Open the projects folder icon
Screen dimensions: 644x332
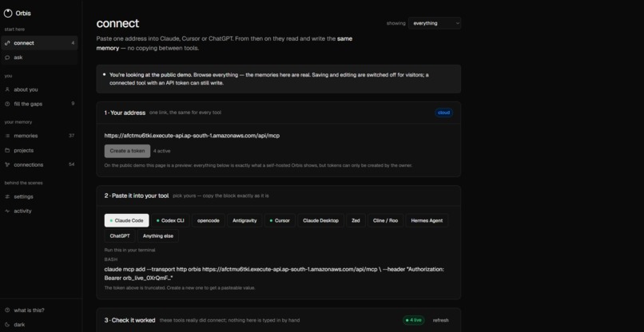pyautogui.click(x=7, y=150)
